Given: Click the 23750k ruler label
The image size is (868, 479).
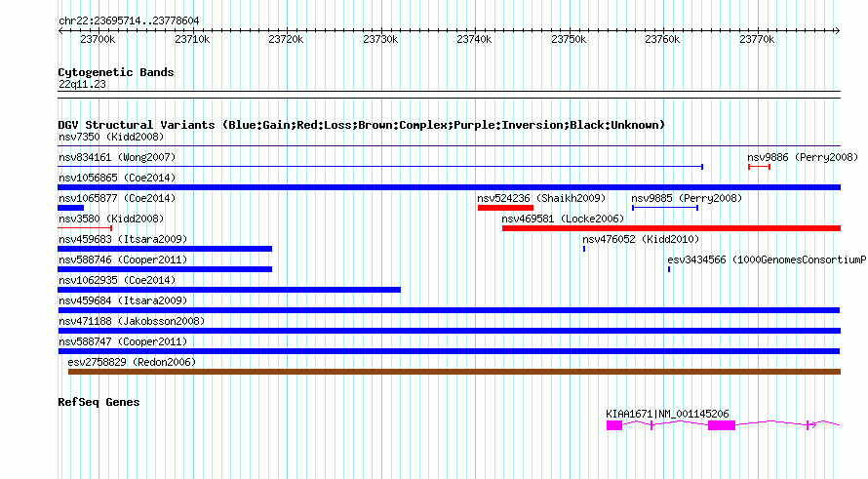Looking at the screenshot, I should click(x=569, y=39).
